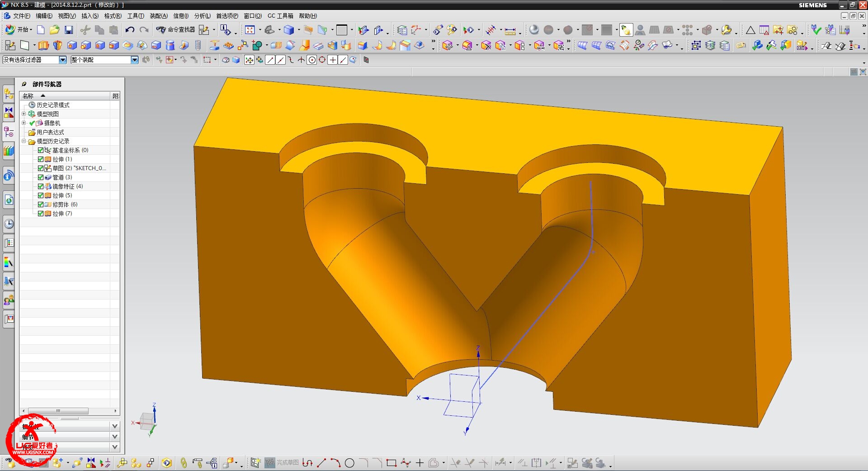Image resolution: width=868 pixels, height=471 pixels.
Task: Click the Cylinder primitive icon
Action: (x=170, y=45)
